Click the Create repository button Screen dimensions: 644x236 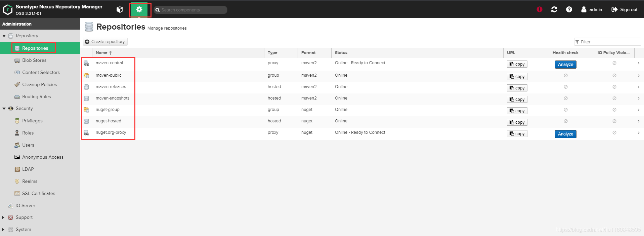[105, 42]
